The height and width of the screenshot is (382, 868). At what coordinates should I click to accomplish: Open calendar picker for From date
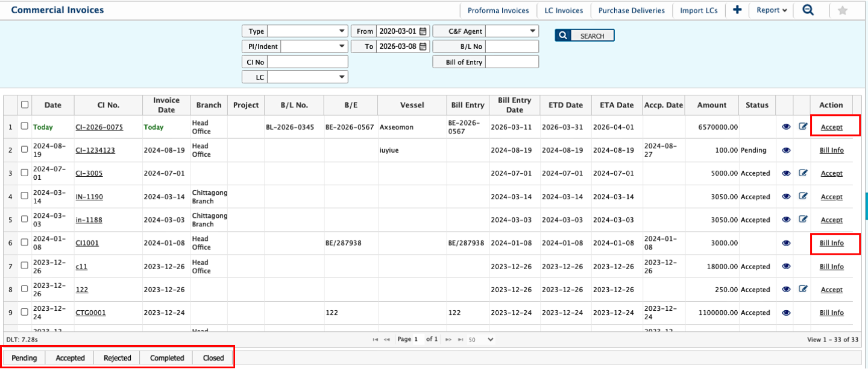pyautogui.click(x=423, y=31)
